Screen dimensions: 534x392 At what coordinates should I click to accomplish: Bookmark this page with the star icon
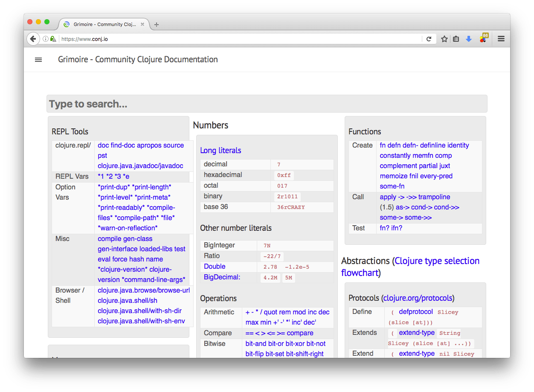pyautogui.click(x=444, y=39)
